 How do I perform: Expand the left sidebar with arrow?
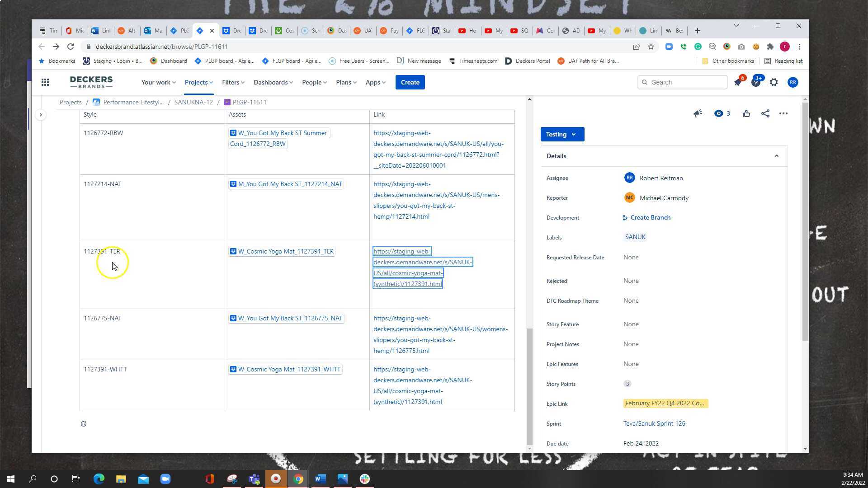pos(41,115)
